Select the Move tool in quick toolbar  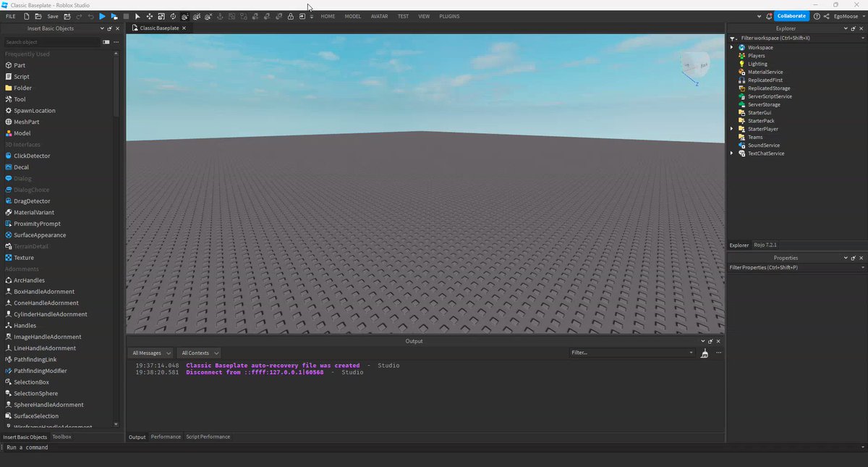click(149, 16)
